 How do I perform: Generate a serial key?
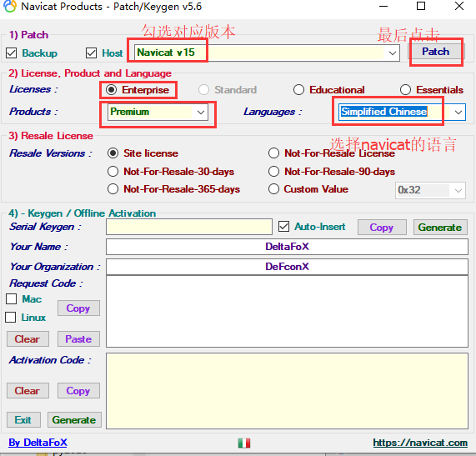440,228
